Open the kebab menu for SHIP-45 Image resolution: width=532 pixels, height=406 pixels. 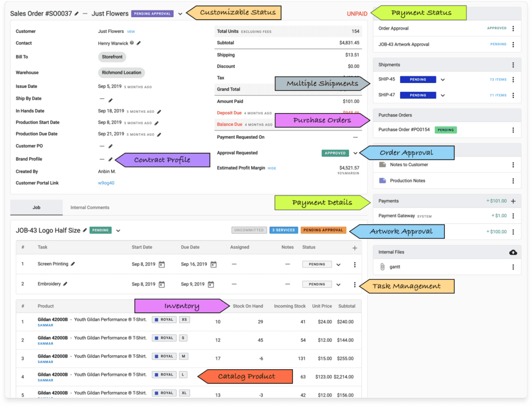click(513, 80)
